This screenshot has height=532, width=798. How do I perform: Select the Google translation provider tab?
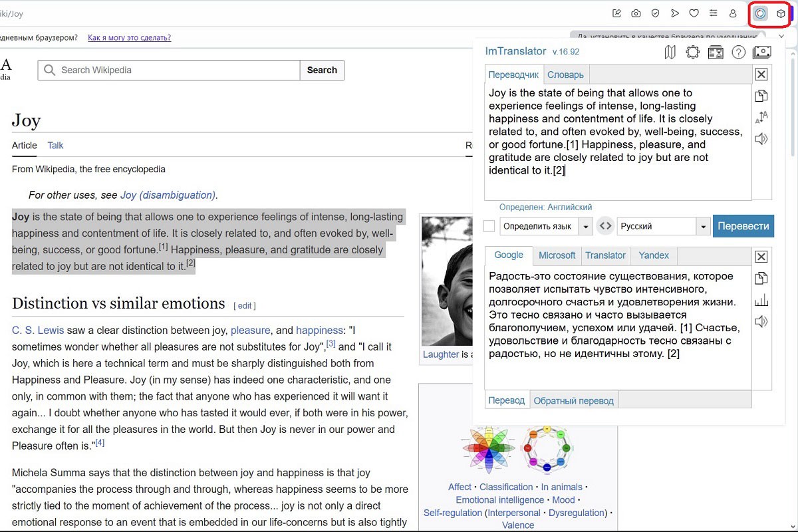[x=509, y=255]
